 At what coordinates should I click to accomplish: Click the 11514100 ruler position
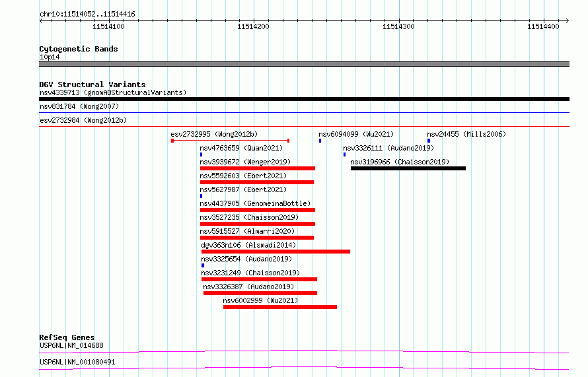pyautogui.click(x=108, y=26)
